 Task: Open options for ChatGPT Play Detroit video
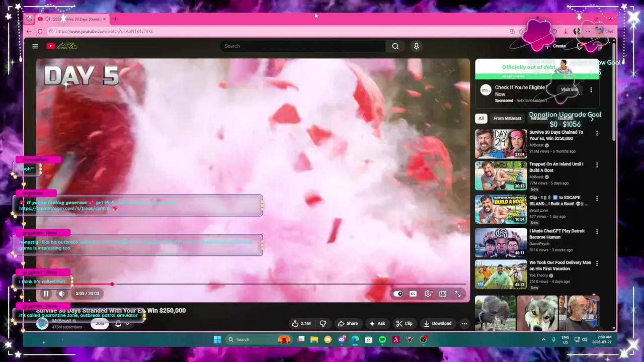pyautogui.click(x=597, y=232)
